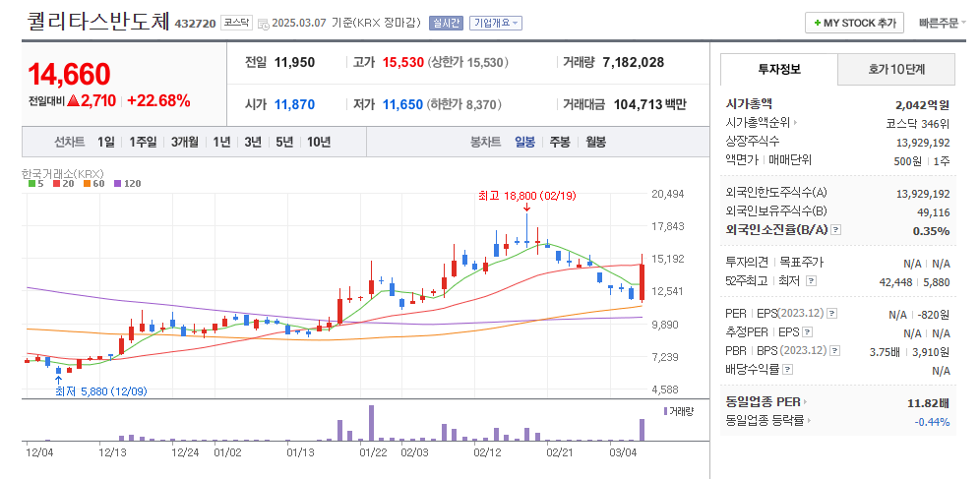Select the 3년 line chart period
Image resolution: width=980 pixels, height=479 pixels.
(x=253, y=142)
